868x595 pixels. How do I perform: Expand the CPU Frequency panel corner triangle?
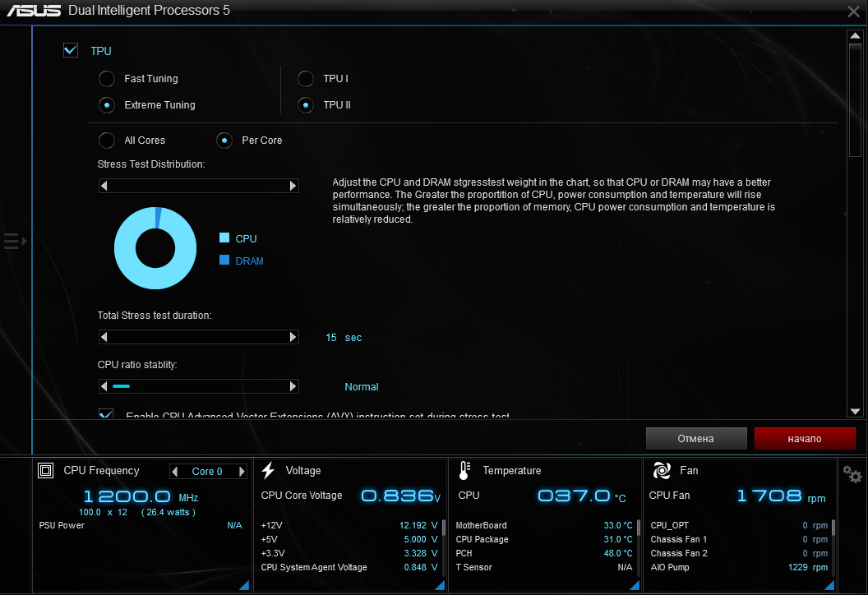244,585
